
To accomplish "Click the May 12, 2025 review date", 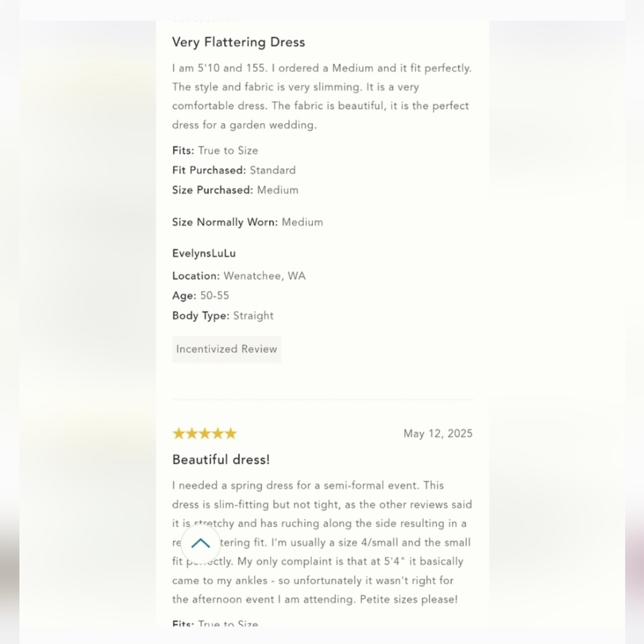I will 438,433.
